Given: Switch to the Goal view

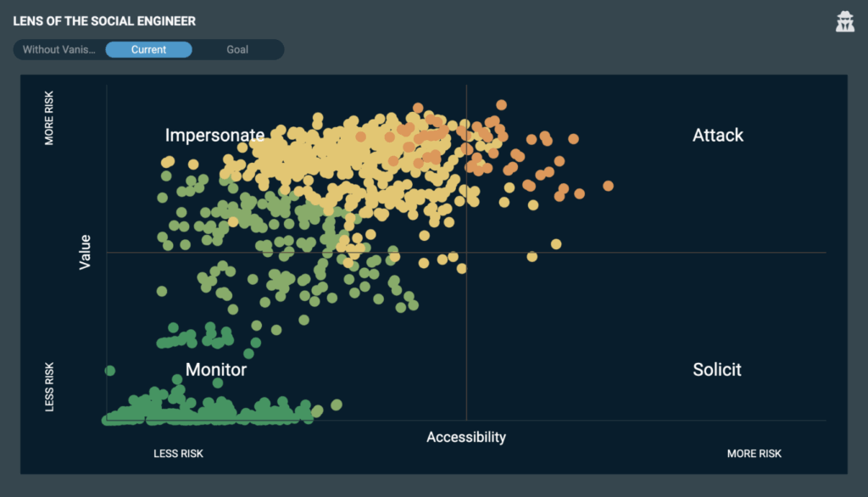Looking at the screenshot, I should (237, 49).
